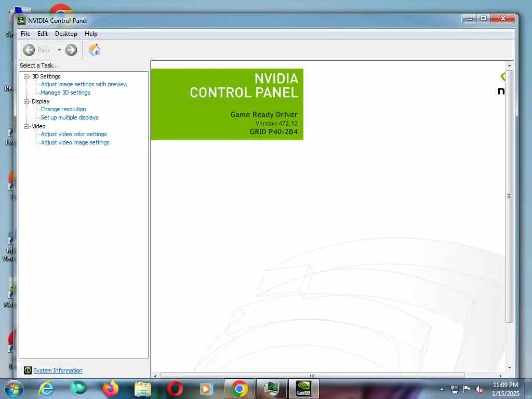Close the NVIDIA Control Panel window
532x399 pixels.
pos(503,19)
